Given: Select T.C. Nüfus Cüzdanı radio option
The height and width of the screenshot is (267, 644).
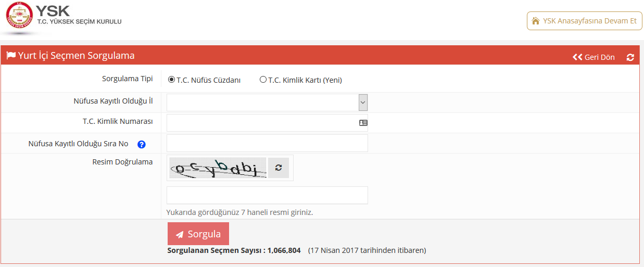Looking at the screenshot, I should [171, 80].
